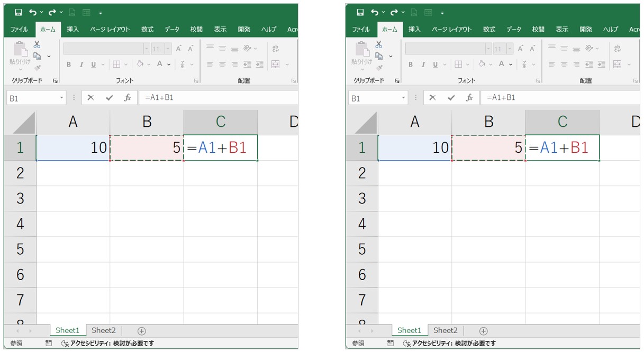Confirm entry with checkmark in left window
This screenshot has height=352, width=644.
(109, 98)
